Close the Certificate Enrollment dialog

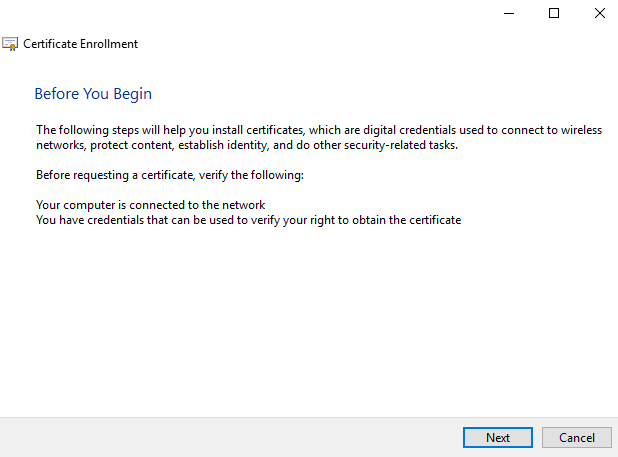click(x=599, y=14)
